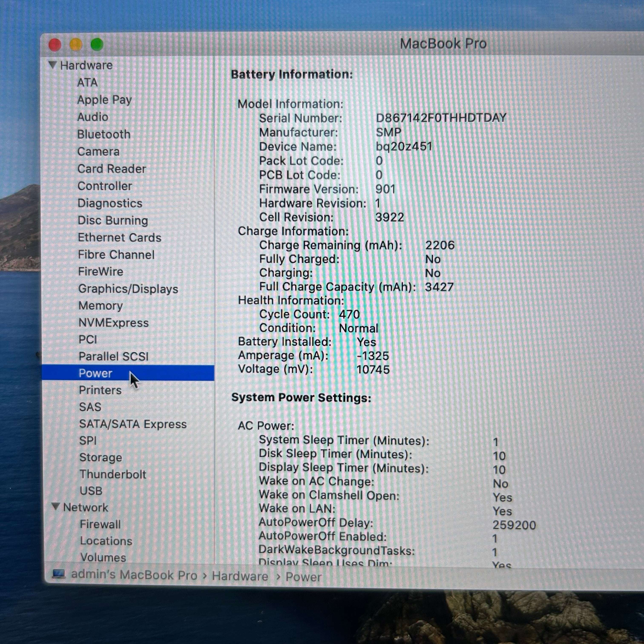The height and width of the screenshot is (644, 644).
Task: Click cell revision value 3922
Action: (x=390, y=217)
